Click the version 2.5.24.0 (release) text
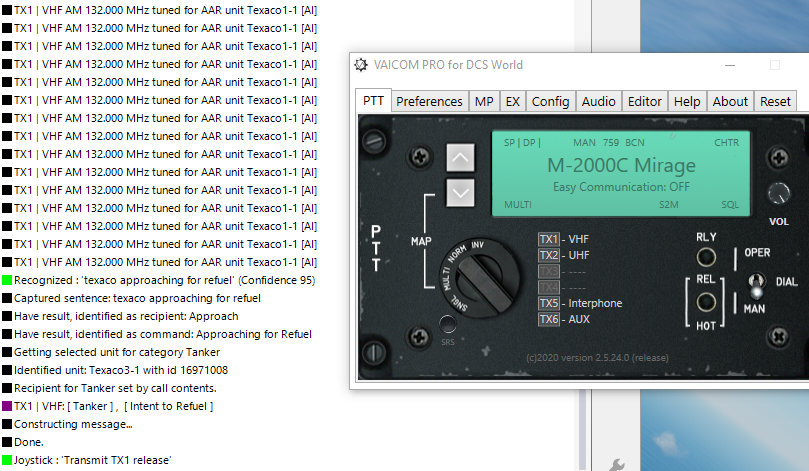809x471 pixels. (x=597, y=358)
